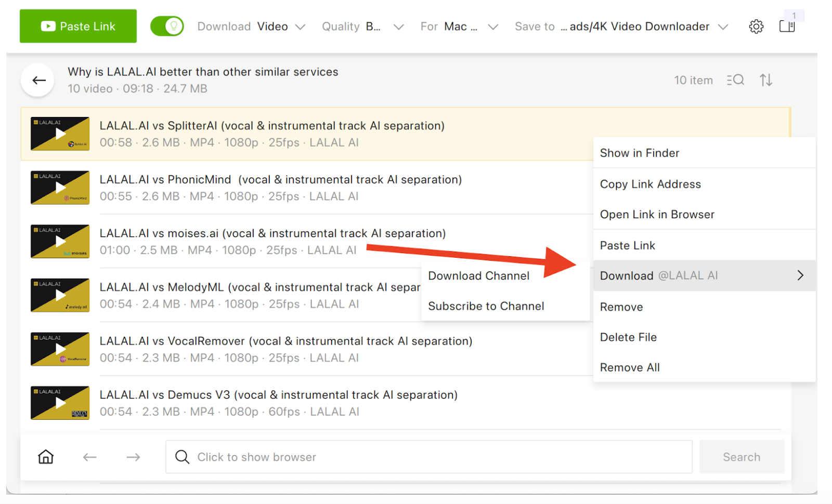
Task: Open the notifications panel icon with badge
Action: tap(787, 26)
